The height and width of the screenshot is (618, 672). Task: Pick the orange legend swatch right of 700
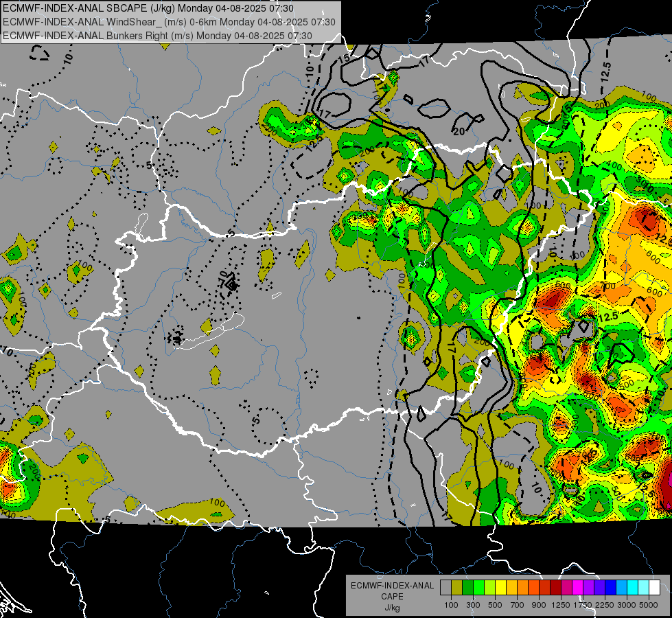point(523,588)
